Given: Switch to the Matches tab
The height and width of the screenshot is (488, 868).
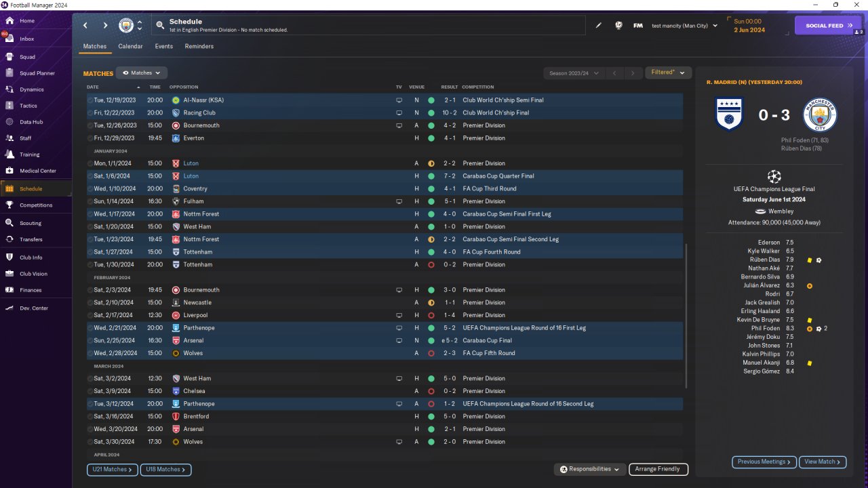Looking at the screenshot, I should click(x=95, y=46).
